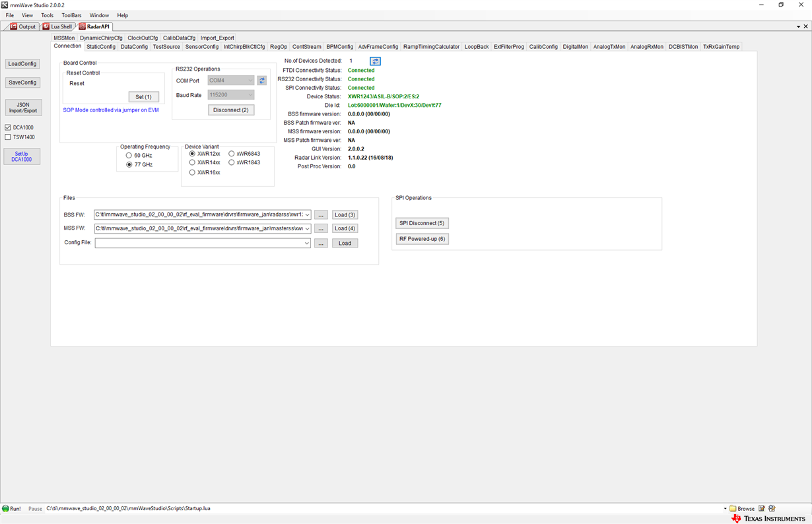
Task: Click the SetUp DCA1000 button
Action: (x=22, y=156)
